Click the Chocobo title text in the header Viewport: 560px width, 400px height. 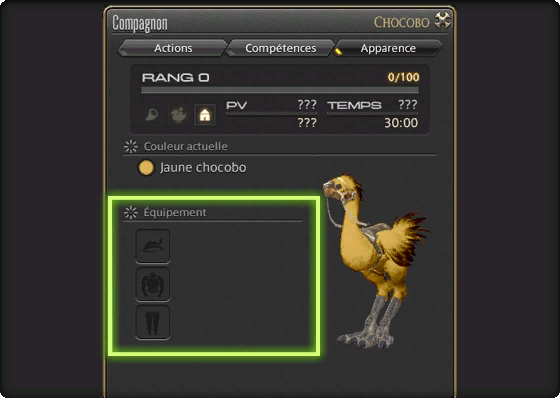click(401, 22)
